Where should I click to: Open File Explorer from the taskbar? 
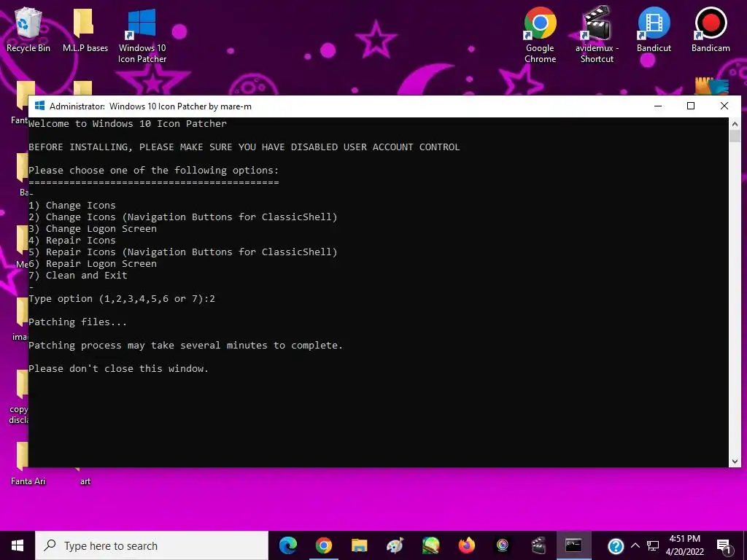pos(359,545)
